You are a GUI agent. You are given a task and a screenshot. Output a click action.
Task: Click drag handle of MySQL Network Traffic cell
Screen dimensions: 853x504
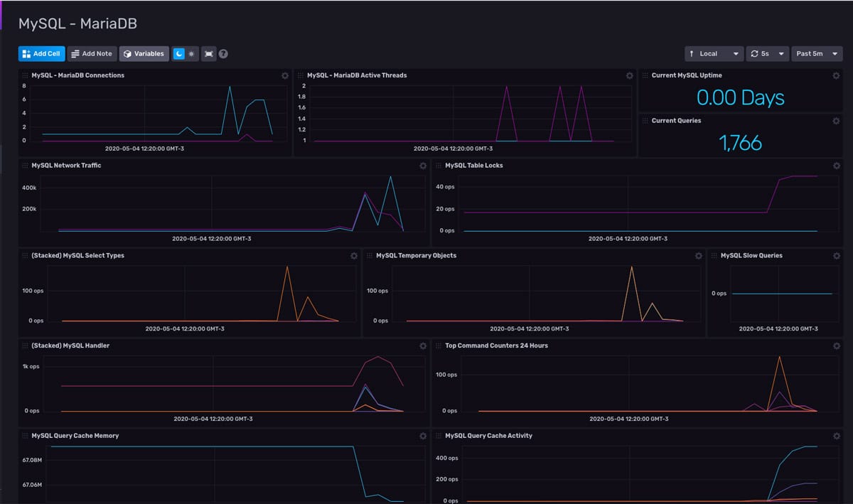pos(25,166)
